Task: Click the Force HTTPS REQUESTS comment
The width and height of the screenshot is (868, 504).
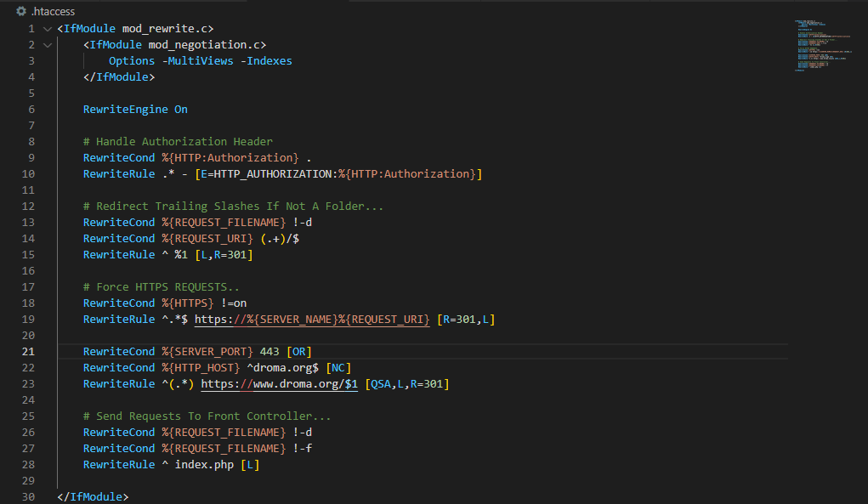Action: 161,287
